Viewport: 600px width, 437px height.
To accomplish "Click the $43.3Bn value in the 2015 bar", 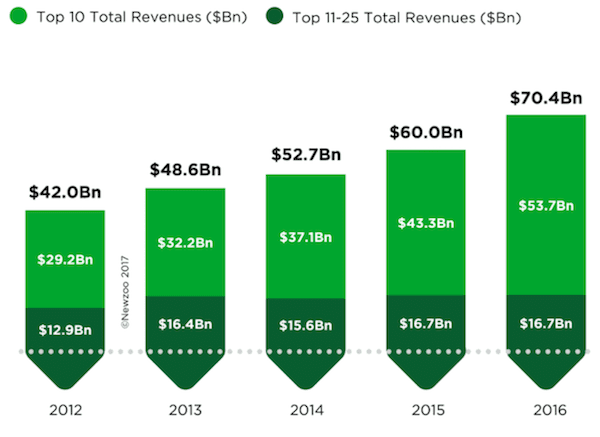I will click(426, 223).
